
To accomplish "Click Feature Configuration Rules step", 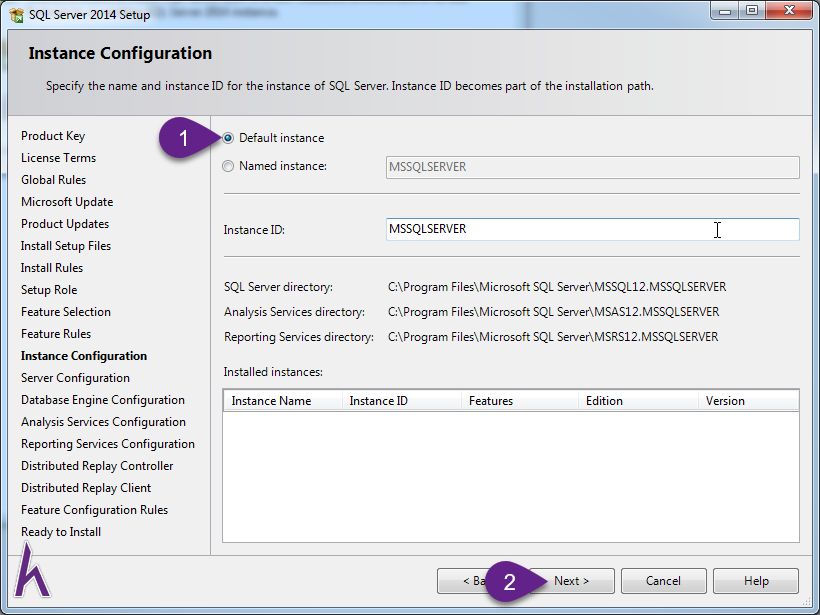I will click(95, 509).
